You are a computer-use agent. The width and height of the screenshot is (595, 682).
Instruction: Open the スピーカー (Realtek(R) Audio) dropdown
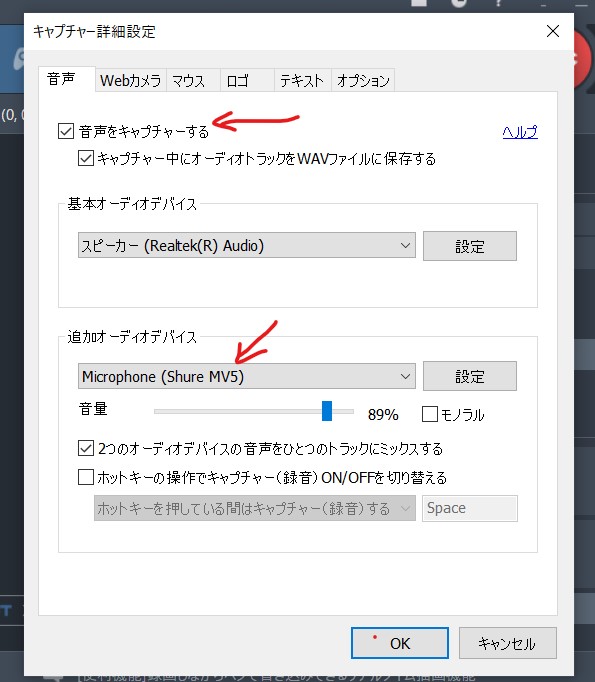247,245
